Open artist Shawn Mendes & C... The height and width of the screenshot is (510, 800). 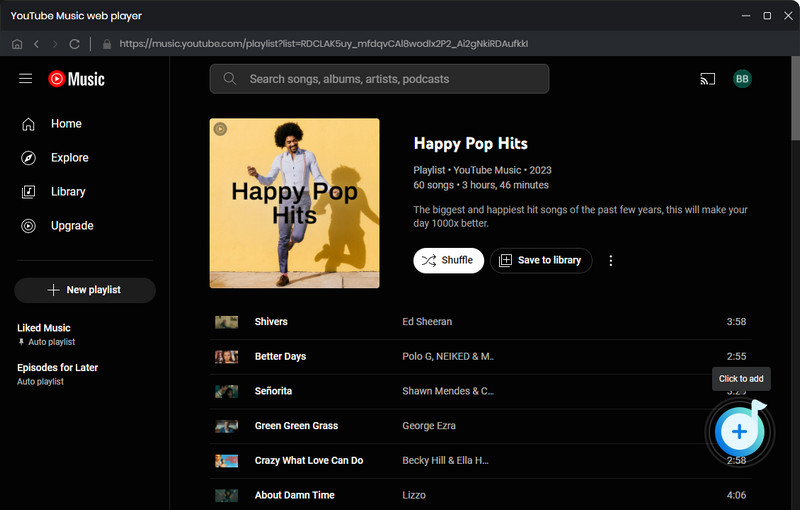[447, 391]
